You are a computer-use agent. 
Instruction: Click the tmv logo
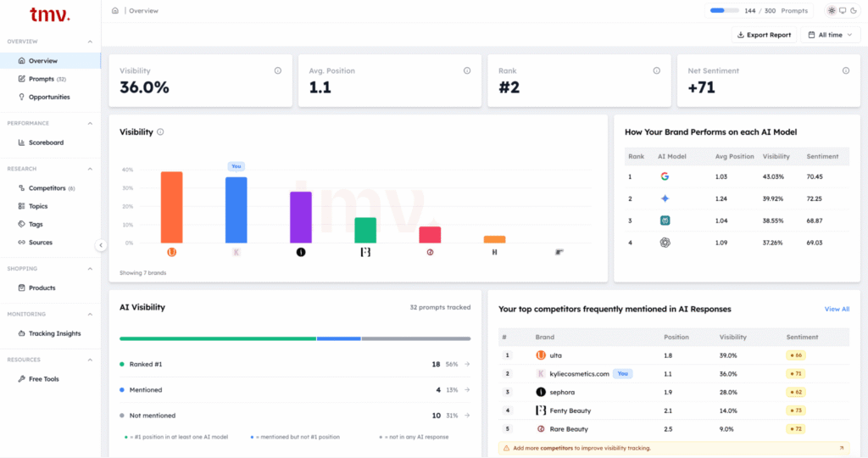pos(50,14)
